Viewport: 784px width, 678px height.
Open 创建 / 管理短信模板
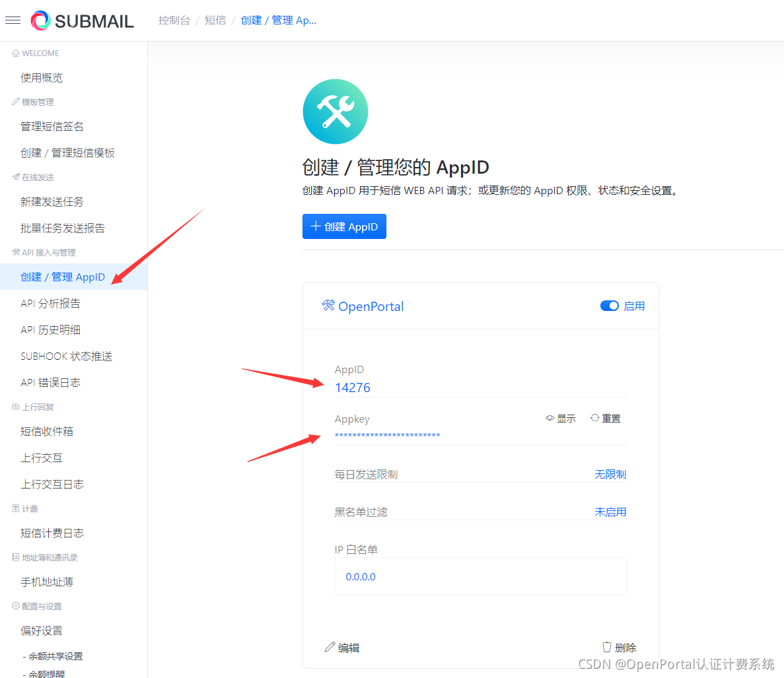coord(67,153)
